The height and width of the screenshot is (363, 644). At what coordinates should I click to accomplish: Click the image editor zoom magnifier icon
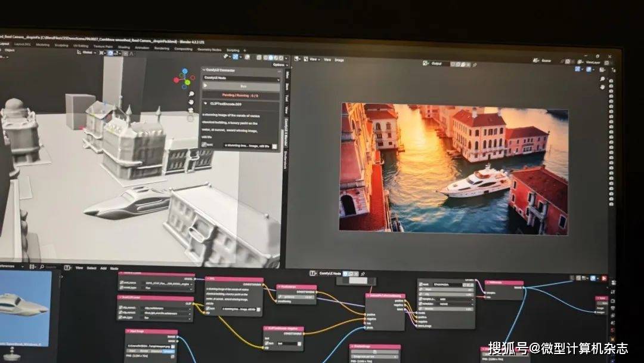tap(602, 79)
